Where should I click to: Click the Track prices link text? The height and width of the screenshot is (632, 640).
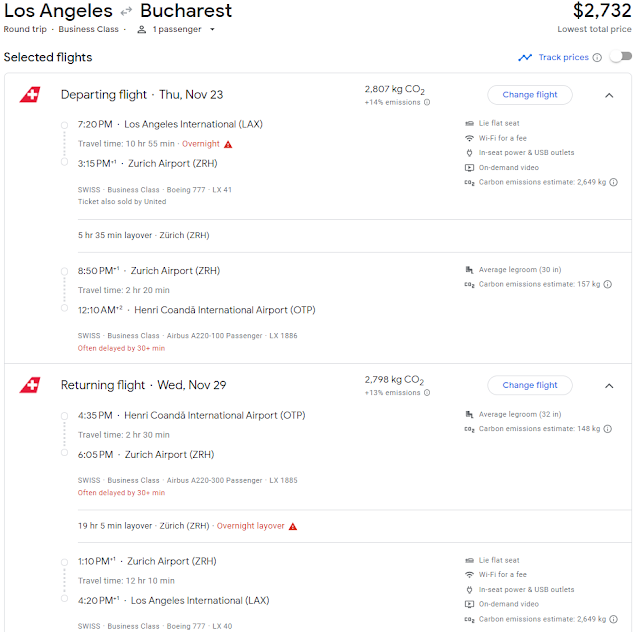click(563, 57)
